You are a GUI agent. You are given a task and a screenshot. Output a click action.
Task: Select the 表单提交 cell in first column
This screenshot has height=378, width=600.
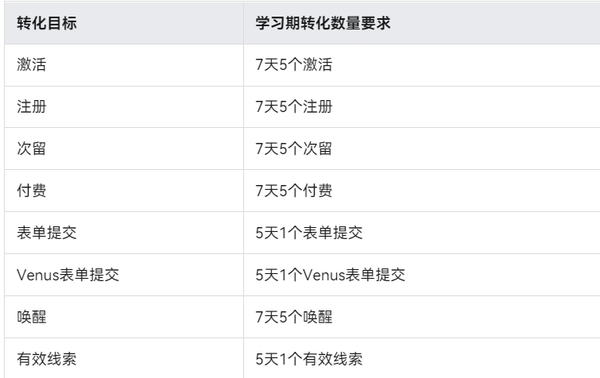pyautogui.click(x=47, y=233)
